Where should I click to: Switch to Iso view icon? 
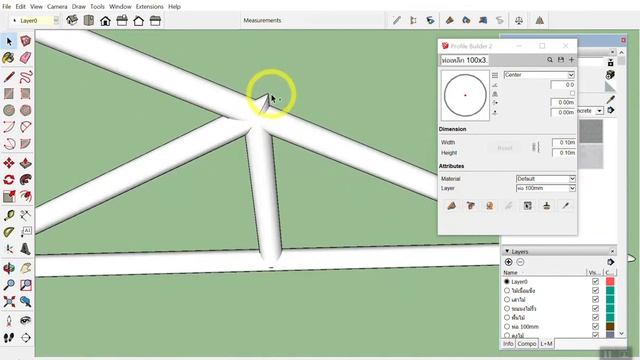72,20
